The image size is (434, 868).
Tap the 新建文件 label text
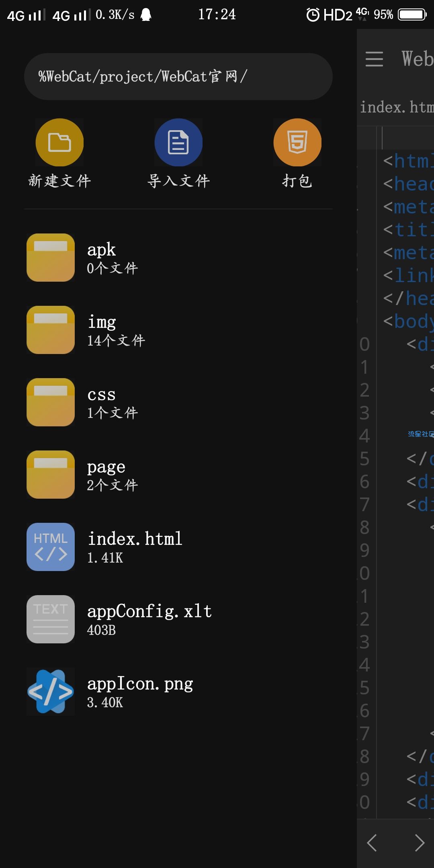click(59, 181)
